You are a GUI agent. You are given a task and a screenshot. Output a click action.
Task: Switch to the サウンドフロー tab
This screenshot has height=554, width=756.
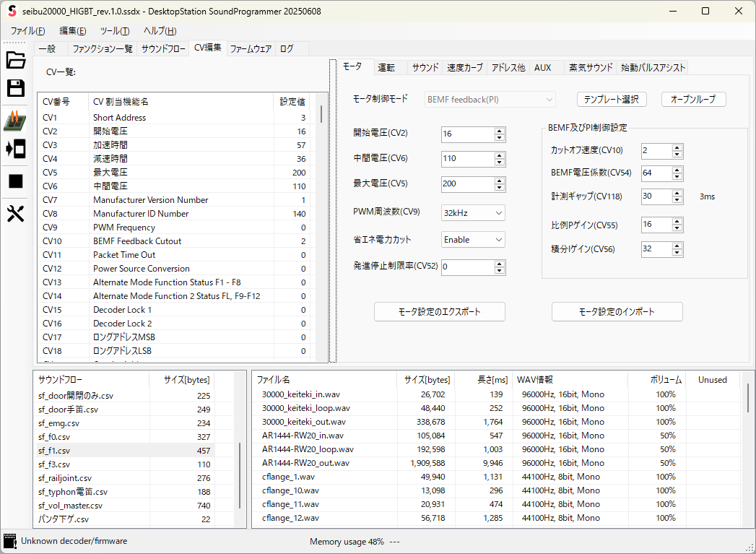tap(163, 48)
